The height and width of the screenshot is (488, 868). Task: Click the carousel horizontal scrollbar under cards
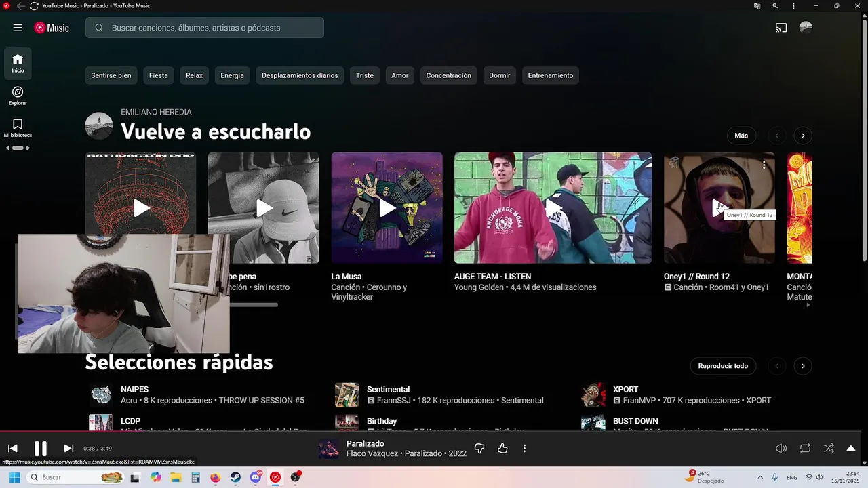(254, 305)
